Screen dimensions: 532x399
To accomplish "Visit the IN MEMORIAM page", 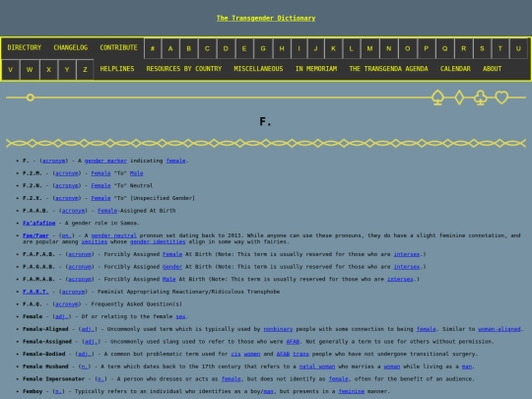I will (316, 69).
